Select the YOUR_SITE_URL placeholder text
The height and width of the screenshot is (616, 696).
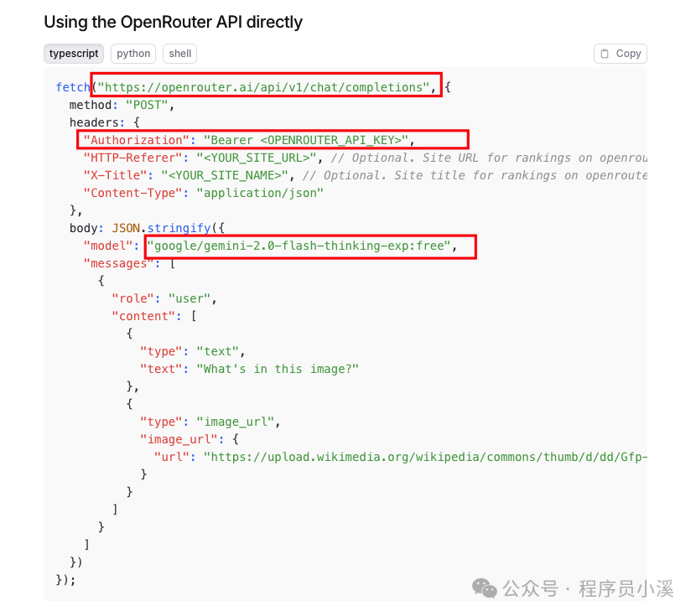coord(256,158)
